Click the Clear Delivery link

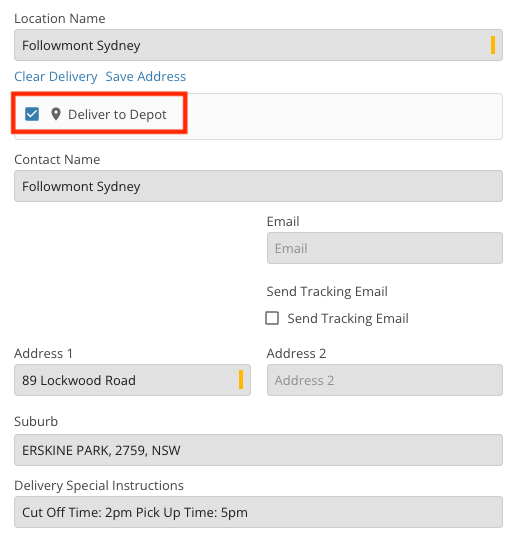click(x=56, y=76)
